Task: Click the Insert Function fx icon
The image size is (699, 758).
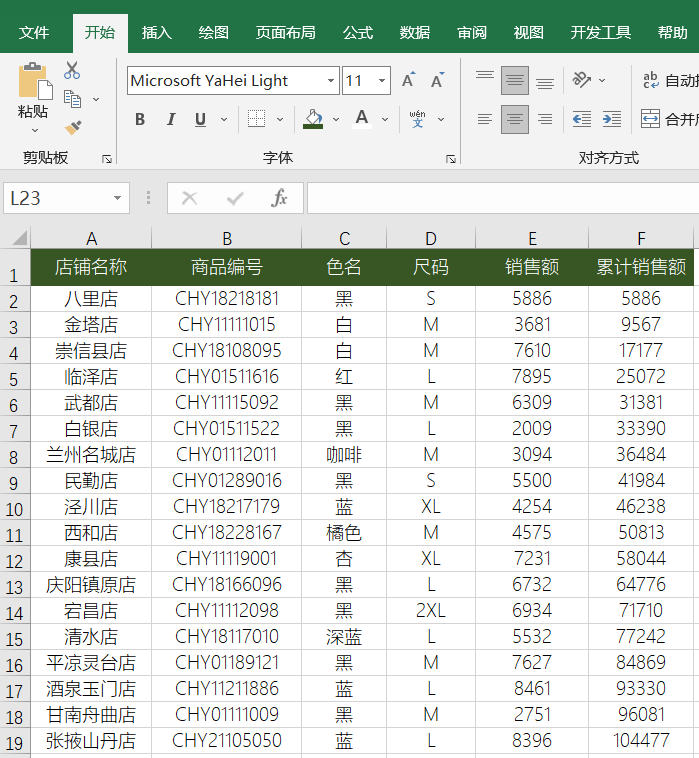Action: (x=280, y=198)
